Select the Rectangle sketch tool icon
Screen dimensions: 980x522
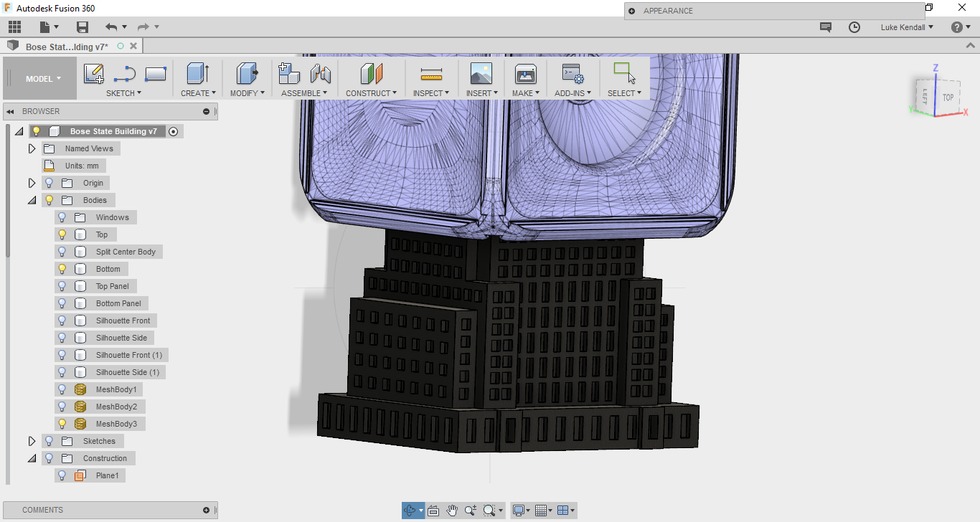(156, 74)
